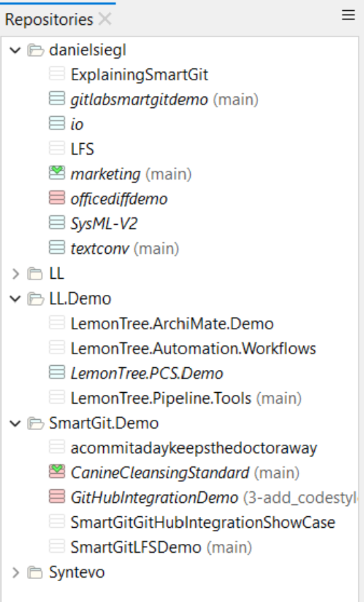Click repository icon beside LemonTree.Automation.Workflows
The height and width of the screenshot is (602, 364).
coord(57,348)
